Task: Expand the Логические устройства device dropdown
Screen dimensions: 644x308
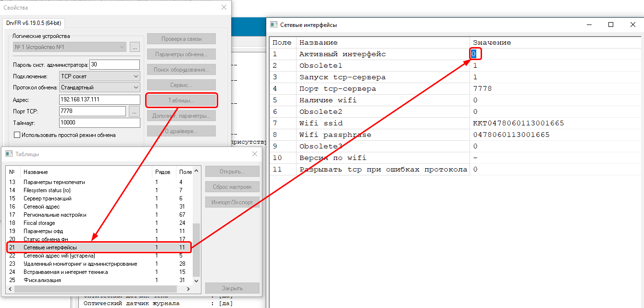Action: tap(122, 47)
